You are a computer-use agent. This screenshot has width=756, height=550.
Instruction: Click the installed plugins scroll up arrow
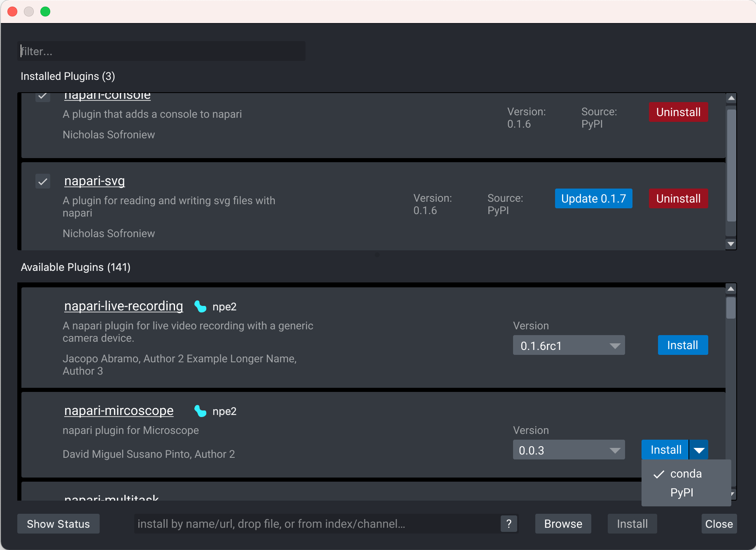point(731,98)
